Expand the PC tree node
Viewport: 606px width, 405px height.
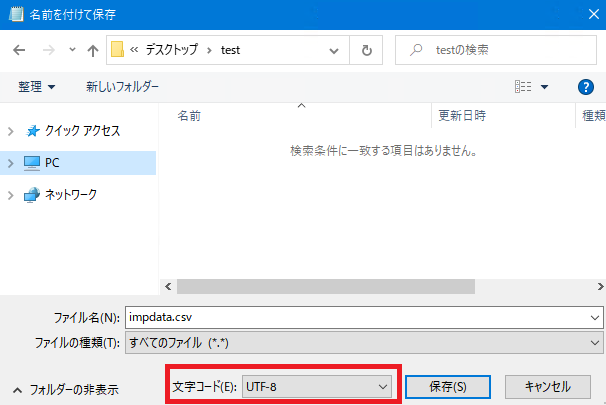tap(11, 163)
